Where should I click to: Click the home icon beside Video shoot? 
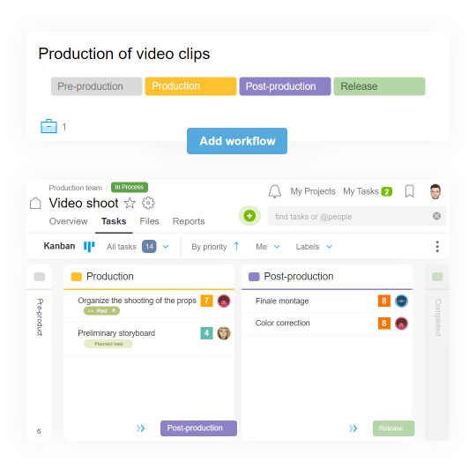coord(35,203)
